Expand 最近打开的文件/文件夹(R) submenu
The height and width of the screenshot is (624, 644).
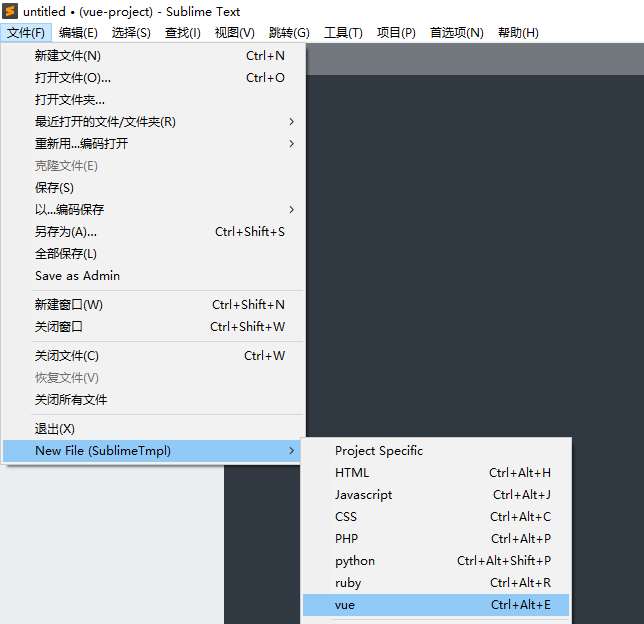(154, 122)
